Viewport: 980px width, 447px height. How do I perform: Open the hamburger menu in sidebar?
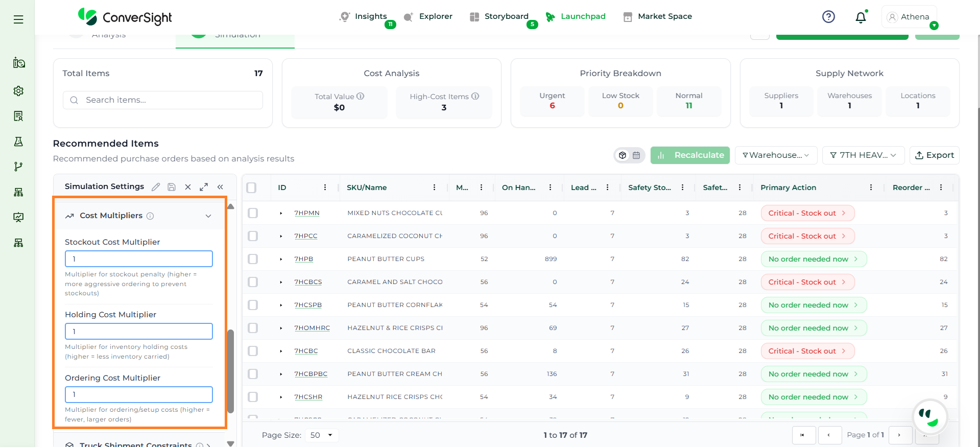coord(18,19)
